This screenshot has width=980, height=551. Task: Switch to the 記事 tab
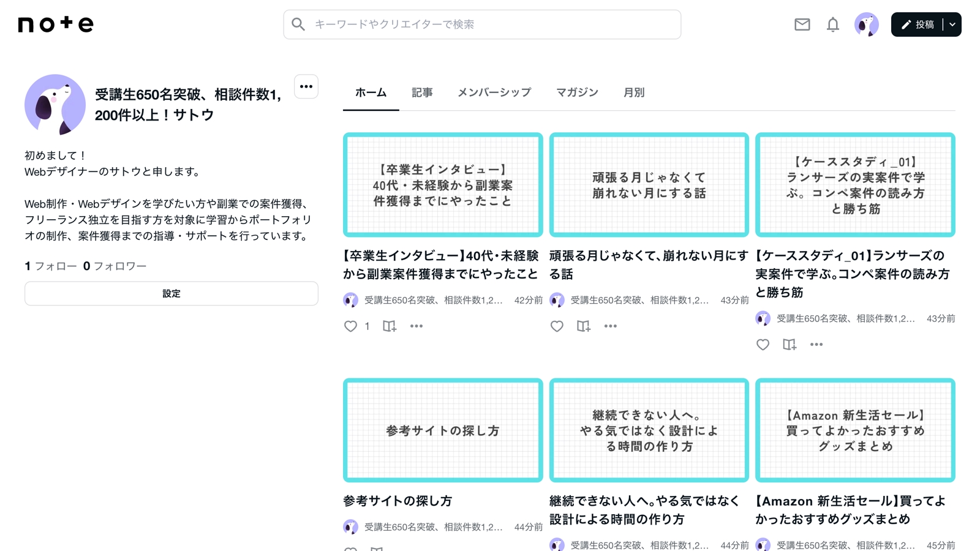pos(422,92)
